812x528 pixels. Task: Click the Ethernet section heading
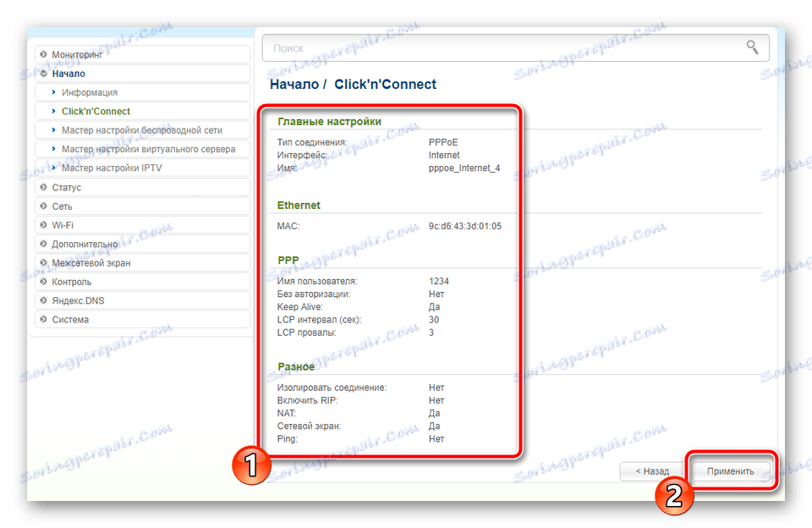click(299, 205)
